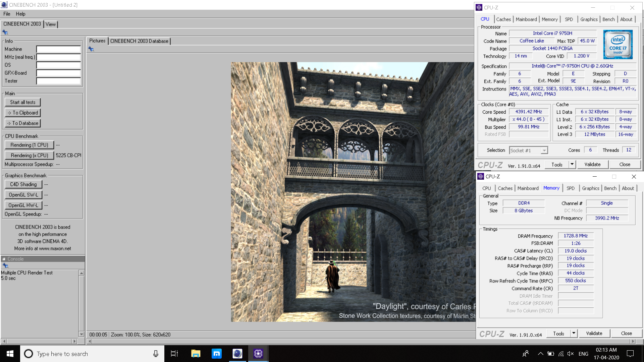Click the pin icon in Console panel
The width and height of the screenshot is (644, 362).
tap(5, 265)
